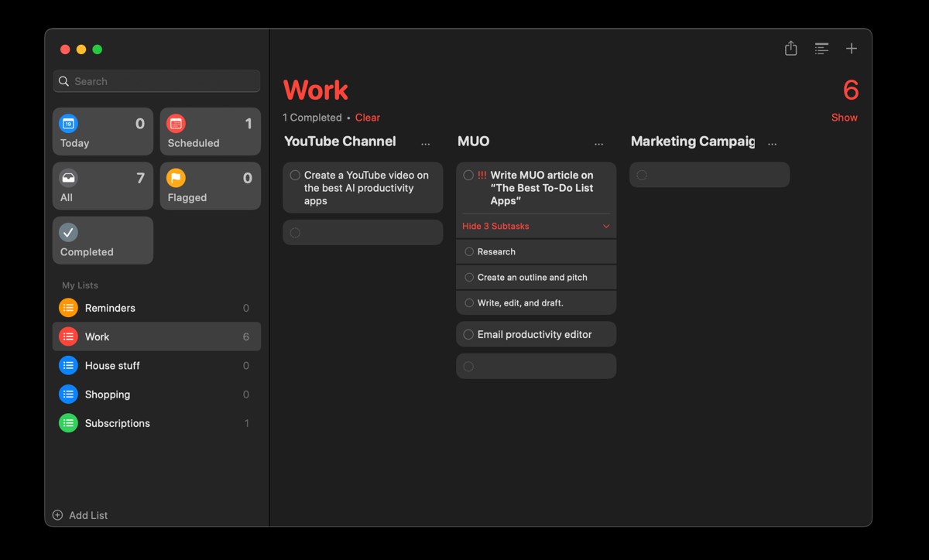Complete the YouTube video reminder
Viewport: 929px width, 560px height.
tap(295, 176)
